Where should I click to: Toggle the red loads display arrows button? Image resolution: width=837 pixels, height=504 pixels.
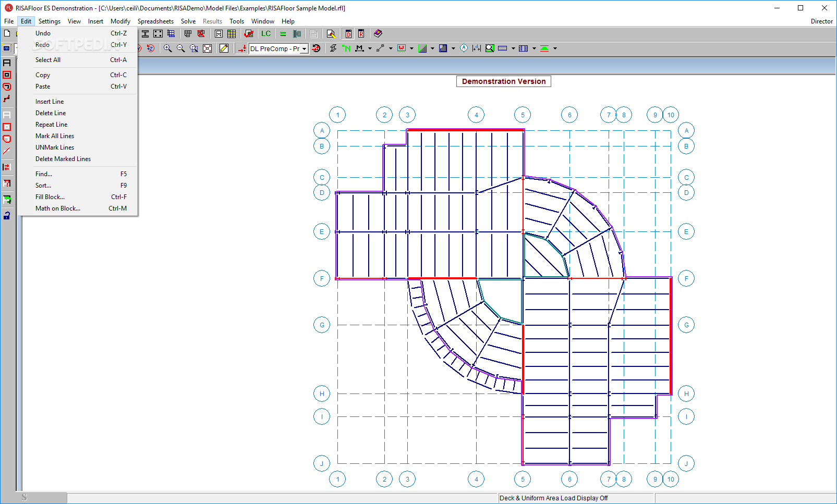(242, 48)
